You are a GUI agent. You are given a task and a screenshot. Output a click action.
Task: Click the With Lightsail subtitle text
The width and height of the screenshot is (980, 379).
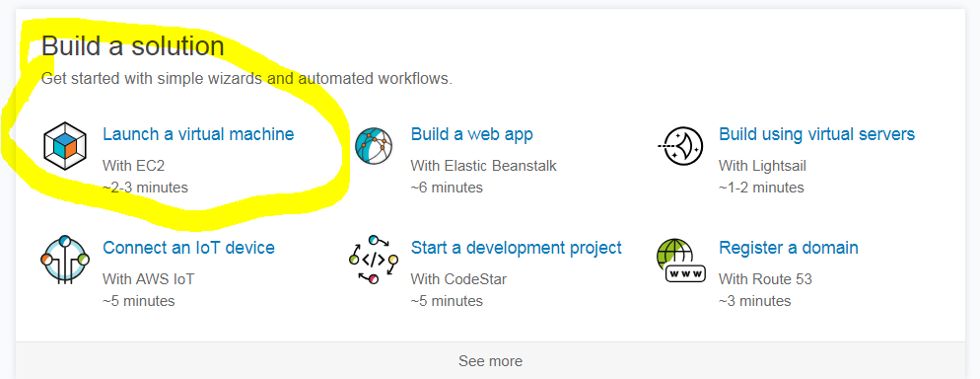click(x=762, y=166)
